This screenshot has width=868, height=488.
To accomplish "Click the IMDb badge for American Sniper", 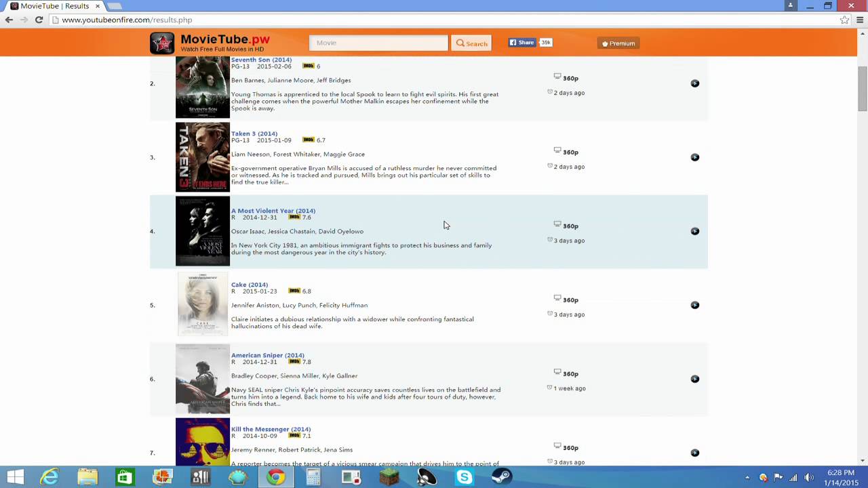I will pos(294,361).
